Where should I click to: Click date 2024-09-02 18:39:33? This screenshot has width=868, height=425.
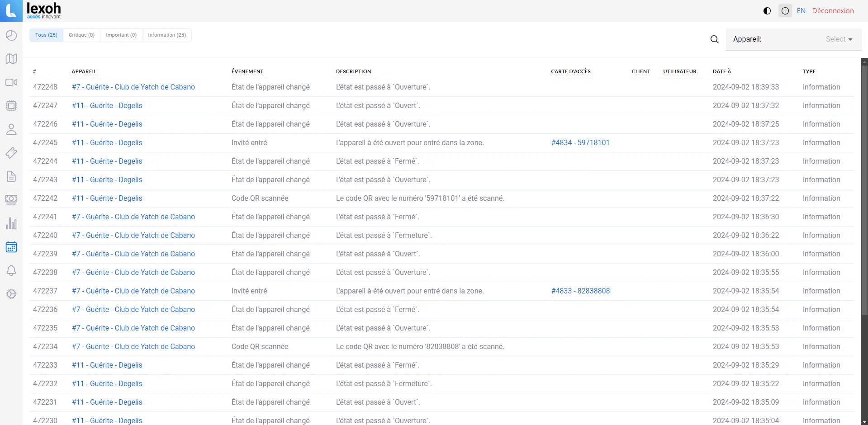pos(746,87)
